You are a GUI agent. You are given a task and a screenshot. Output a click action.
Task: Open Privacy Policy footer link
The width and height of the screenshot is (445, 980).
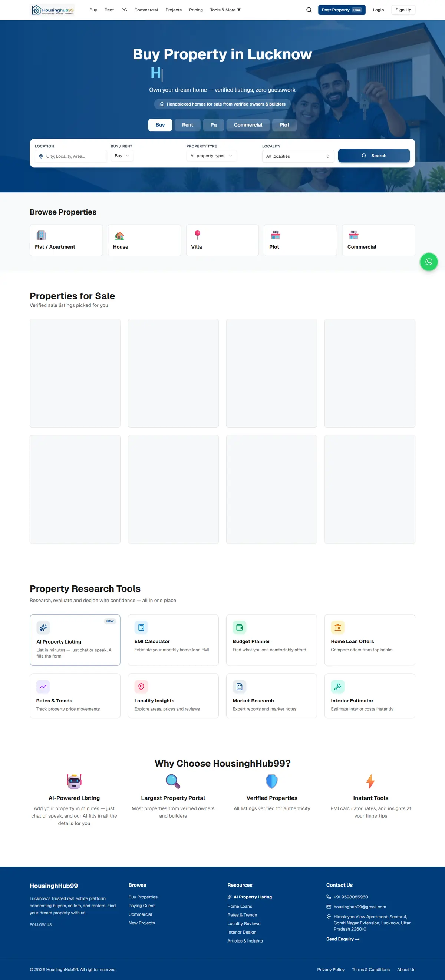pyautogui.click(x=331, y=969)
